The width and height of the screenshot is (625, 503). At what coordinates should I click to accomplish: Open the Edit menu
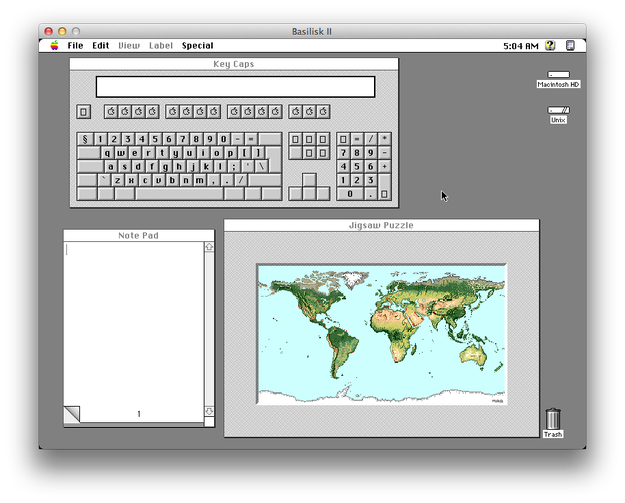point(100,45)
